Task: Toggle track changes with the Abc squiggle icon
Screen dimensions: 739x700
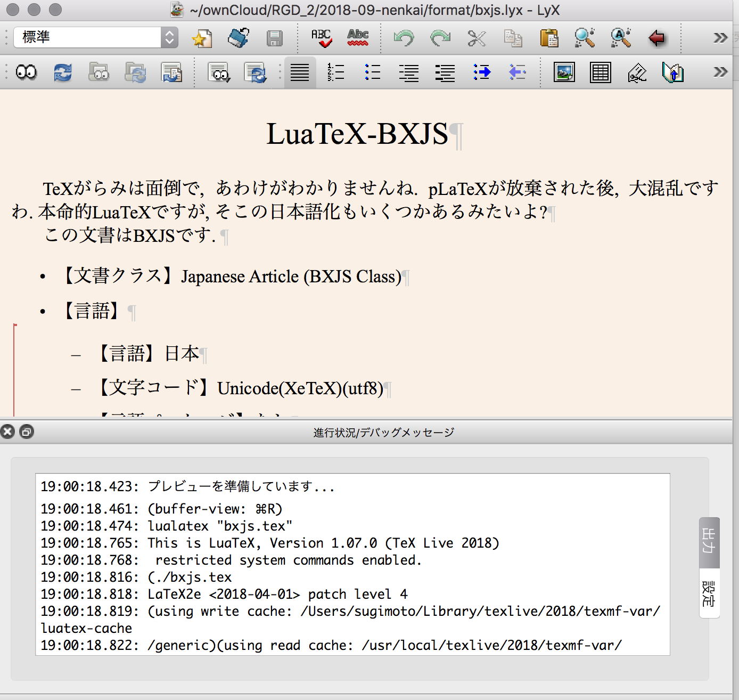Action: [x=358, y=38]
